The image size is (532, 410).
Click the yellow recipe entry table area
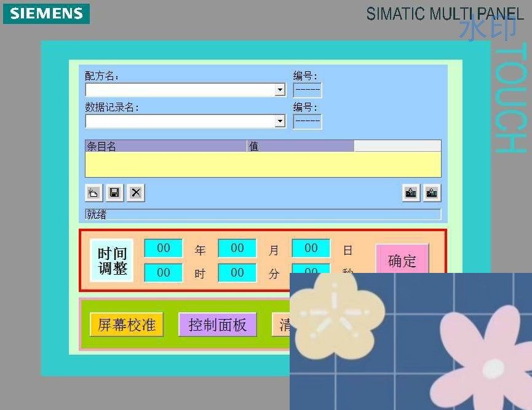coord(263,165)
